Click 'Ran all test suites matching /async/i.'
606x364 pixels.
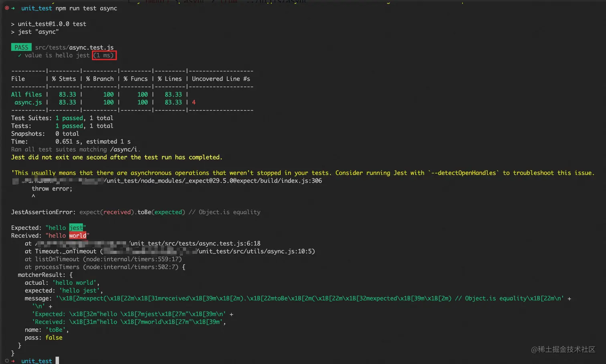[76, 149]
